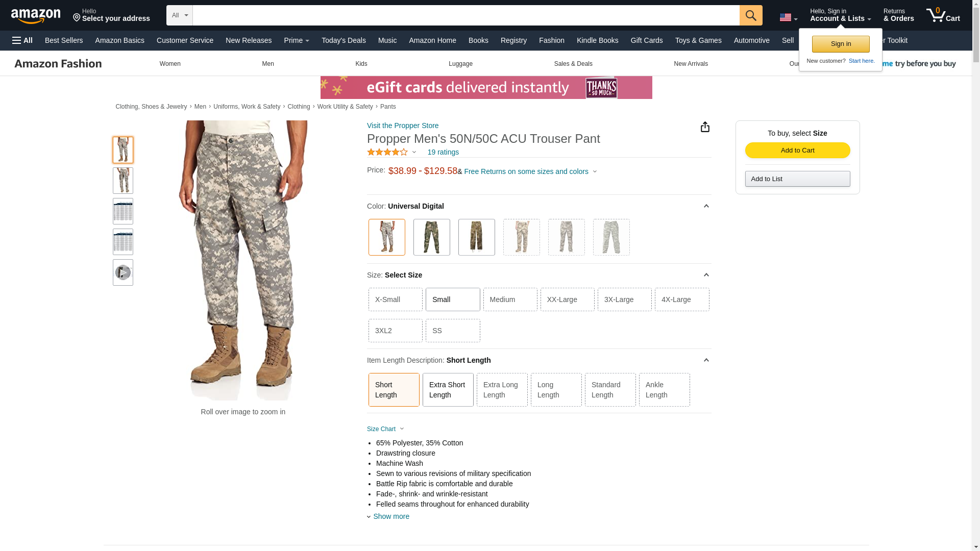The image size is (980, 551).
Task: Expand Show more product details
Action: pos(390,516)
